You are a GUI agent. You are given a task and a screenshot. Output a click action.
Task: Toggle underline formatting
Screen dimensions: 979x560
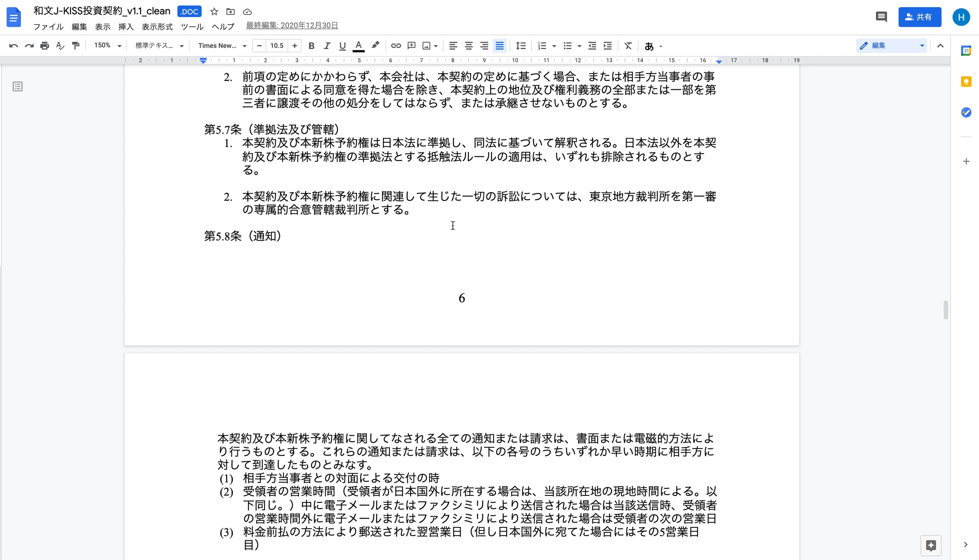(x=342, y=45)
